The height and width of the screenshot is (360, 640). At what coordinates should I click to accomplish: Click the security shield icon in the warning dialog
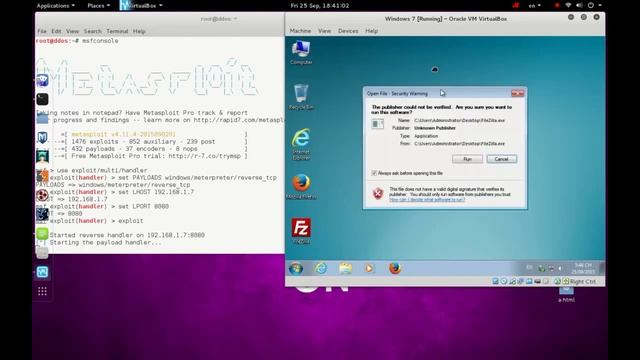click(x=378, y=193)
